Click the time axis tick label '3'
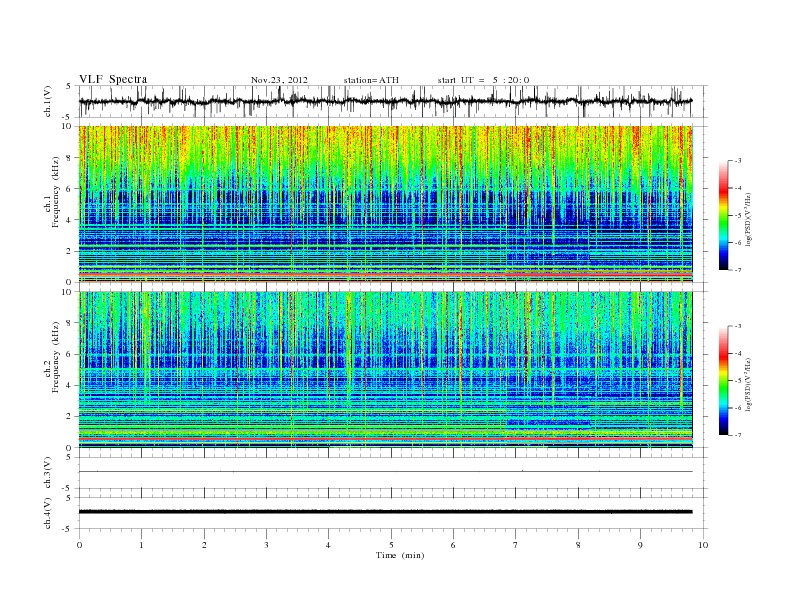 coord(267,545)
